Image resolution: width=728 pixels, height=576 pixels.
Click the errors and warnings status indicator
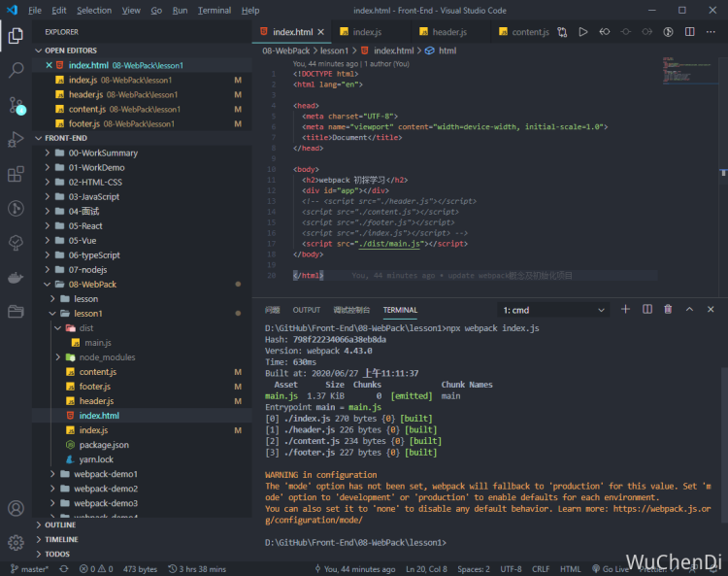tap(96, 569)
